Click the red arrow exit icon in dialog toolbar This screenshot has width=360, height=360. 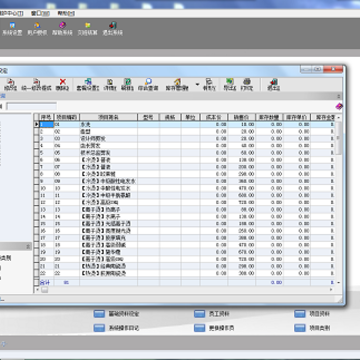(x=273, y=82)
